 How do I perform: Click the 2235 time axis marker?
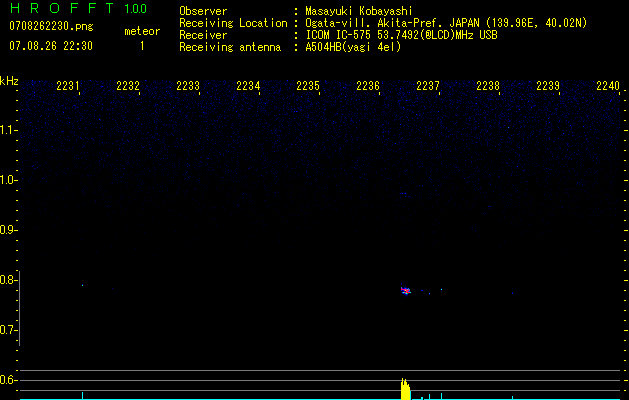[x=308, y=86]
